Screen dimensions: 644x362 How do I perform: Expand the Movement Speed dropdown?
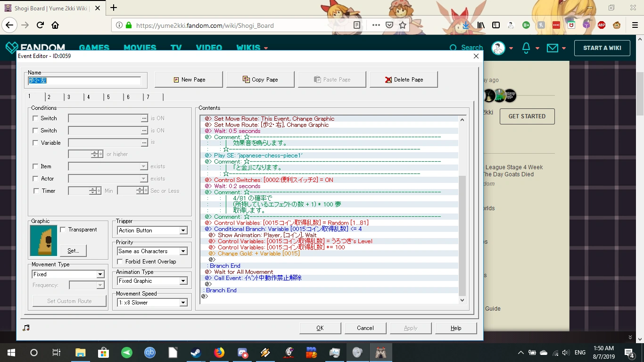click(x=152, y=303)
